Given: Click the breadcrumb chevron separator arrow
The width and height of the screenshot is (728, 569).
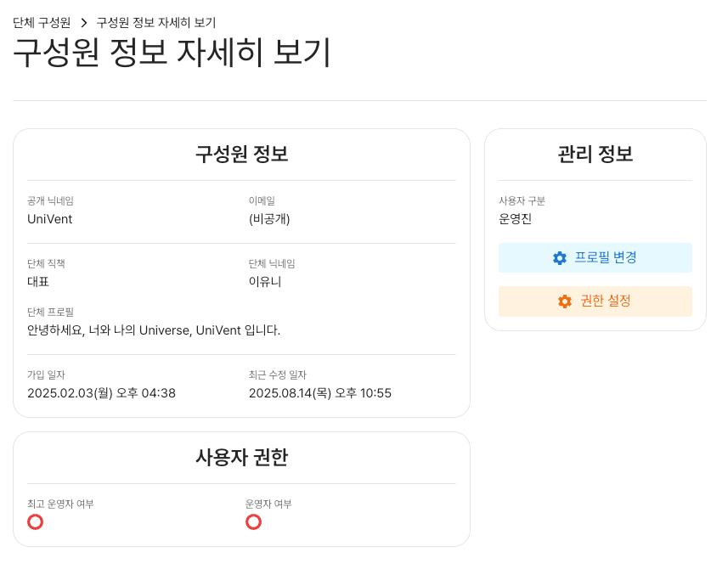Looking at the screenshot, I should [x=84, y=21].
